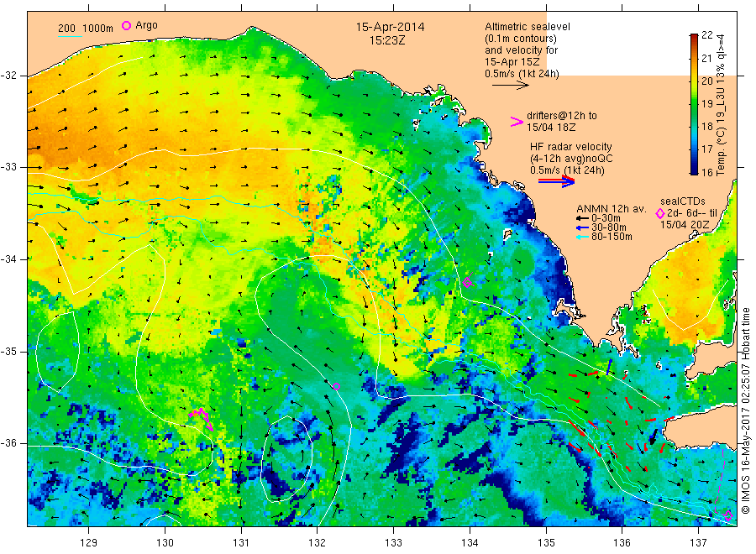Click the color bar value '16'
The width and height of the screenshot is (756, 554).
coord(706,172)
